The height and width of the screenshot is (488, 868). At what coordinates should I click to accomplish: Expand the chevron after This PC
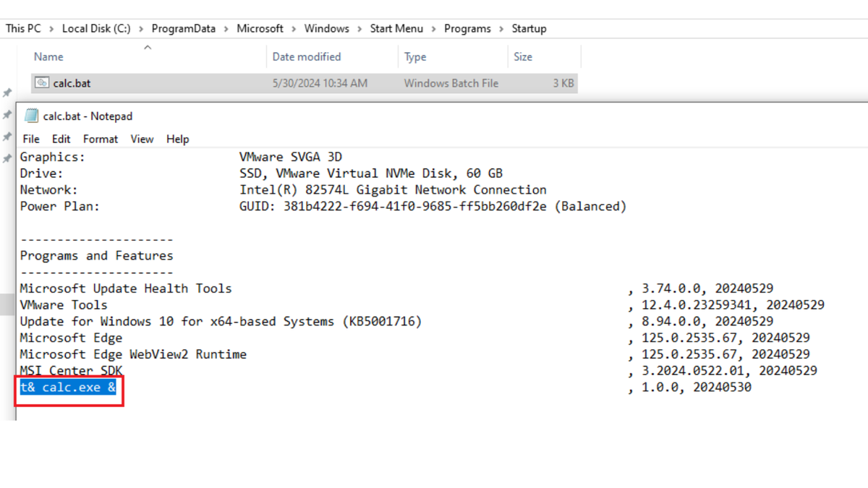click(51, 29)
